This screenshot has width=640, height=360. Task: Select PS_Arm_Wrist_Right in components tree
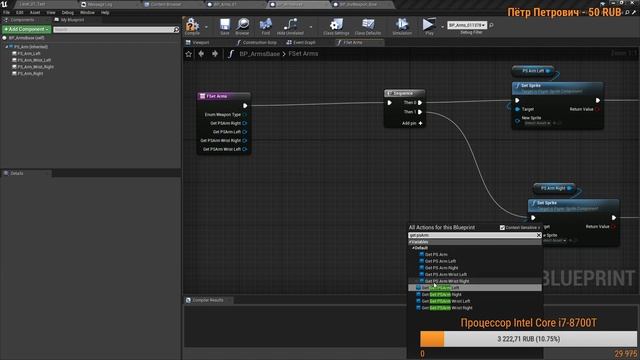[x=35, y=67]
